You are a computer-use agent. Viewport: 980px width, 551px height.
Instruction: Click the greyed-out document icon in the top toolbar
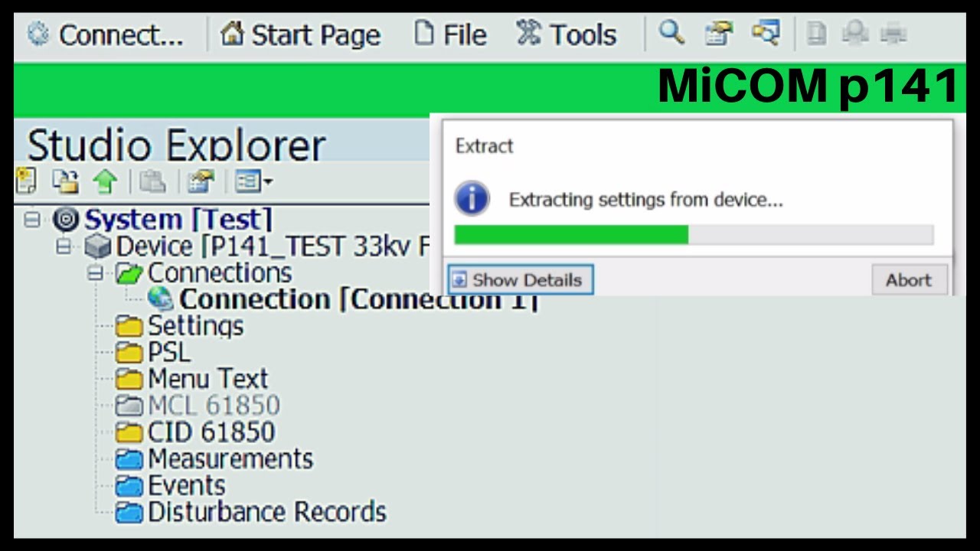click(x=817, y=33)
